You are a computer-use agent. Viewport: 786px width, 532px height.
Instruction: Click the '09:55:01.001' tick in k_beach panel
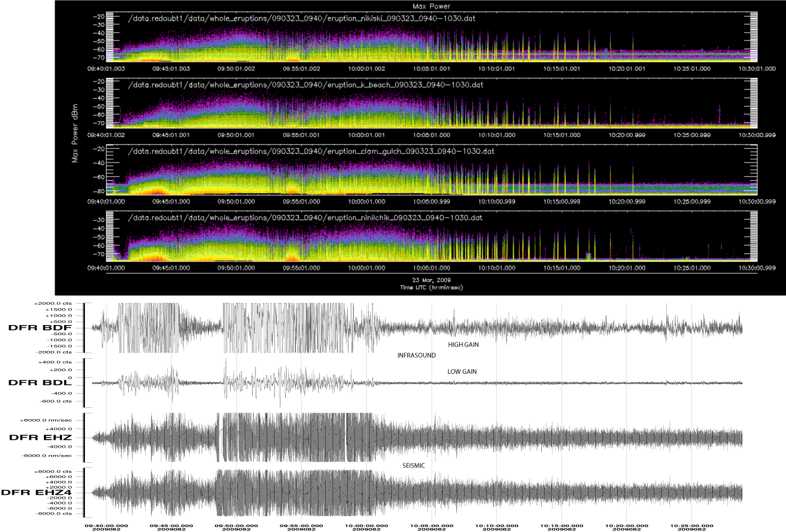tap(301, 135)
